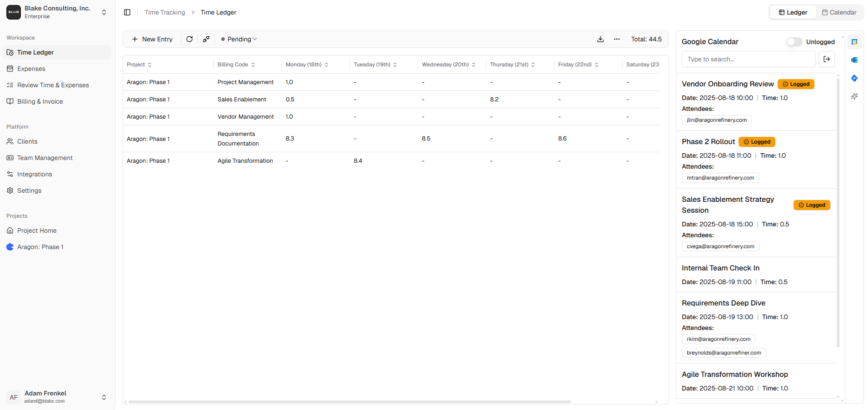The image size is (868, 410).
Task: Select the Jira integration icon
Action: [x=854, y=78]
